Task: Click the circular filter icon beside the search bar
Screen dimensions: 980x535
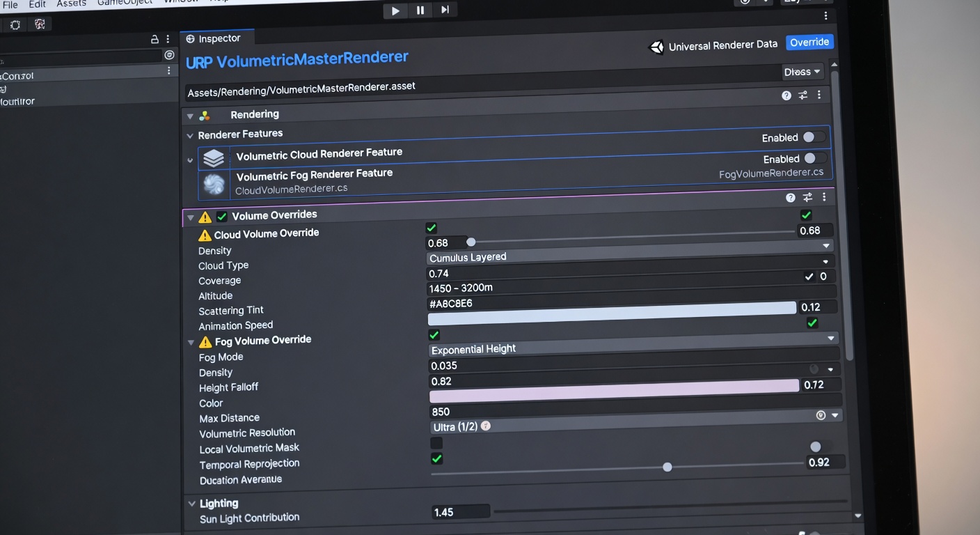Action: [x=169, y=55]
